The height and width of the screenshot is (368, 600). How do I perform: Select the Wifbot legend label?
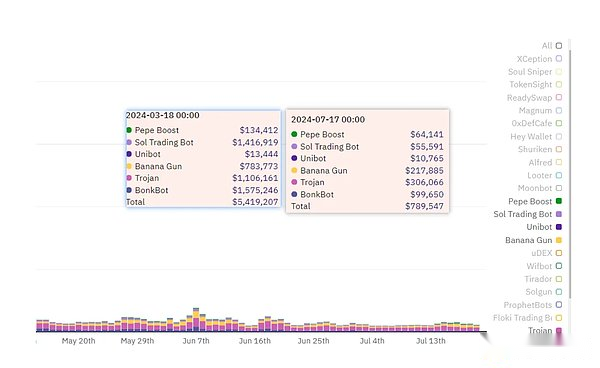(539, 266)
